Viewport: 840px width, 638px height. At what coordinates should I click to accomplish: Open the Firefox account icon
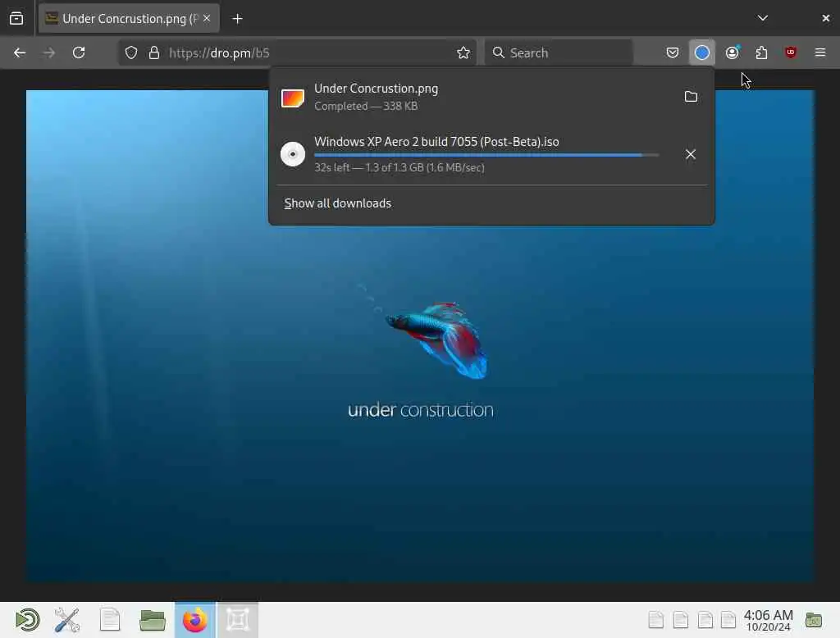[x=733, y=52]
